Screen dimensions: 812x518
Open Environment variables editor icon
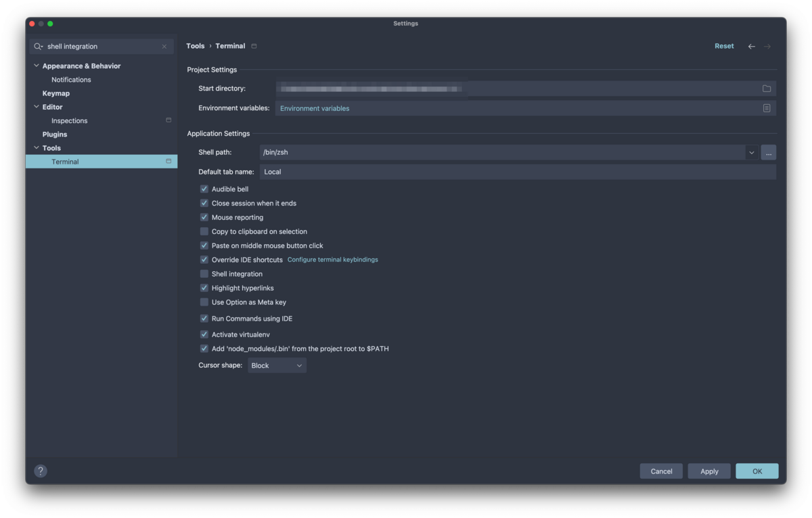coord(767,108)
